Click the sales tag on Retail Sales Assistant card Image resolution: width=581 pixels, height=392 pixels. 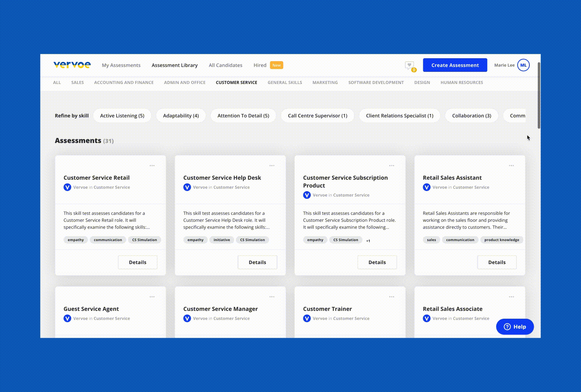[x=431, y=240]
